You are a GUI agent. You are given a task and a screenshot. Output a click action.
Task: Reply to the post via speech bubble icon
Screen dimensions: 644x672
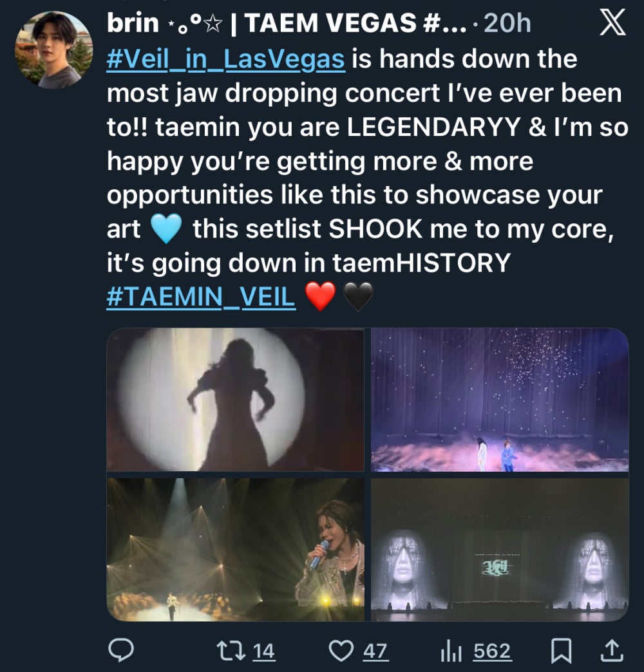pyautogui.click(x=120, y=651)
